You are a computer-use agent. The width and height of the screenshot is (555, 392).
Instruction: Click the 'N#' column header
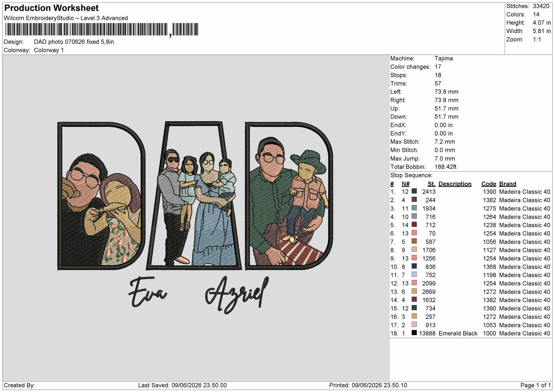coord(406,184)
